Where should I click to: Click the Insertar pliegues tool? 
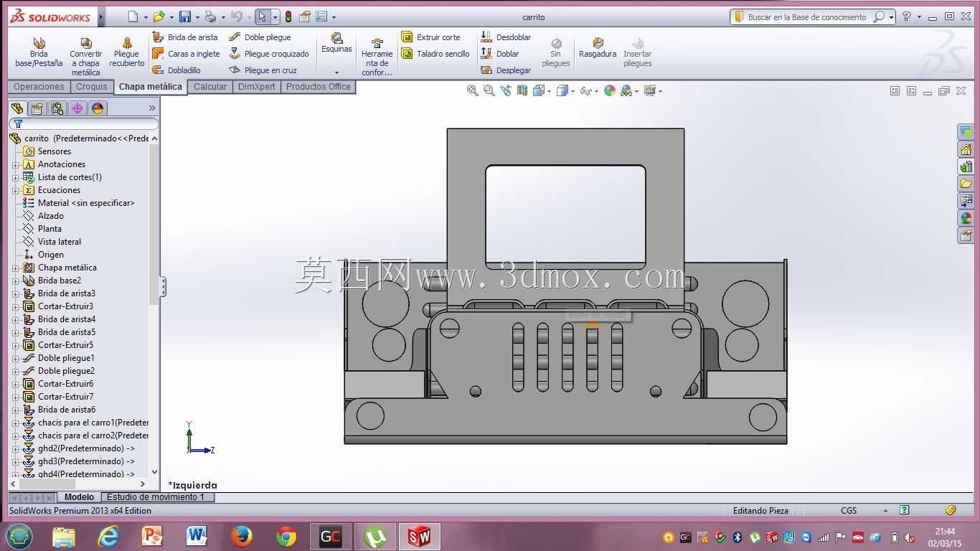[637, 52]
